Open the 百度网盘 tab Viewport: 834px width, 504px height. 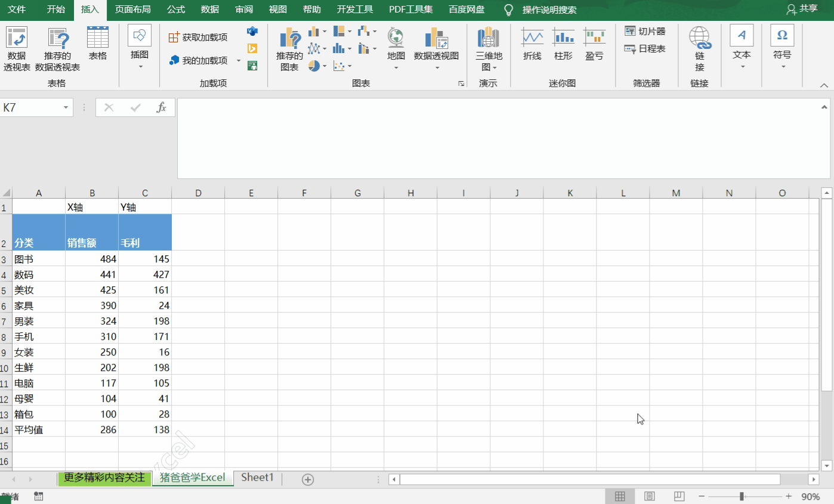(x=467, y=10)
